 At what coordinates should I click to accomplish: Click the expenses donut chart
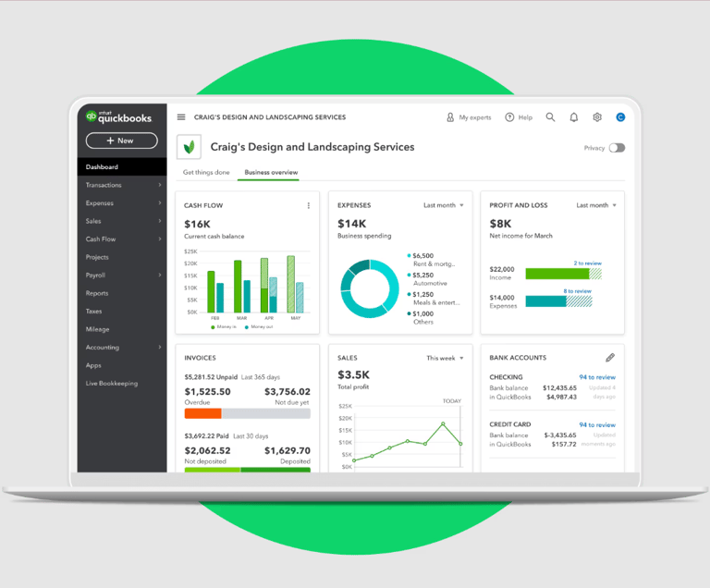coord(370,288)
